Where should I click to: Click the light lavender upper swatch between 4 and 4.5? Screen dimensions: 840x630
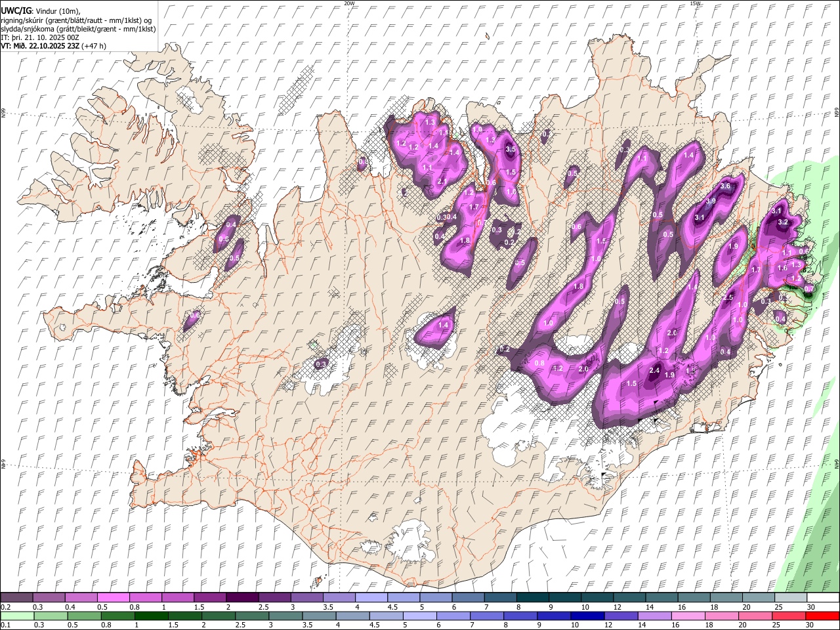click(x=371, y=597)
